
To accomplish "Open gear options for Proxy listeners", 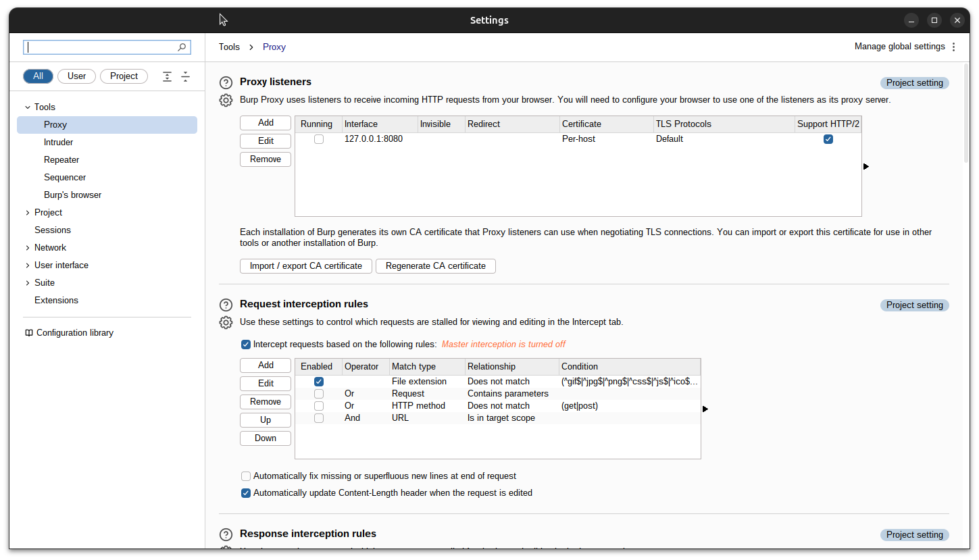I will click(x=226, y=100).
